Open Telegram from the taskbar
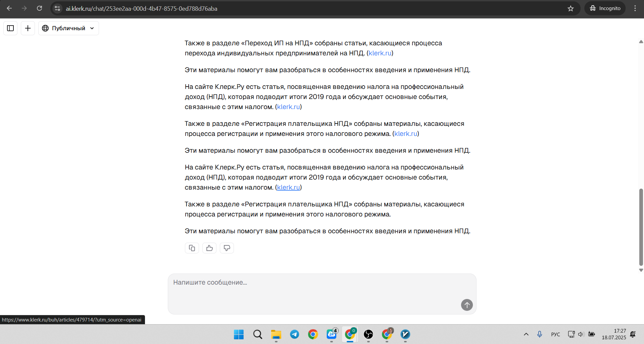644x344 pixels. click(294, 335)
